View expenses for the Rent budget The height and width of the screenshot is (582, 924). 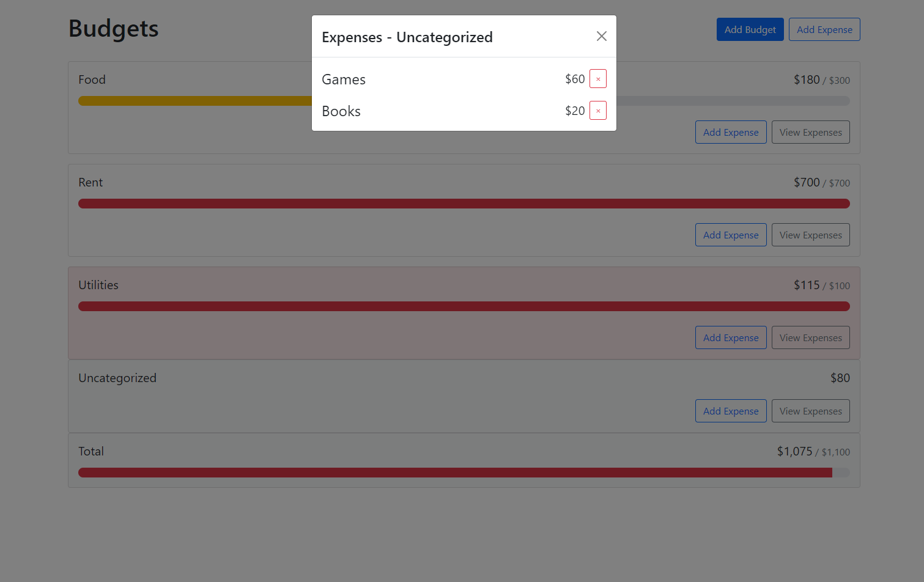811,235
